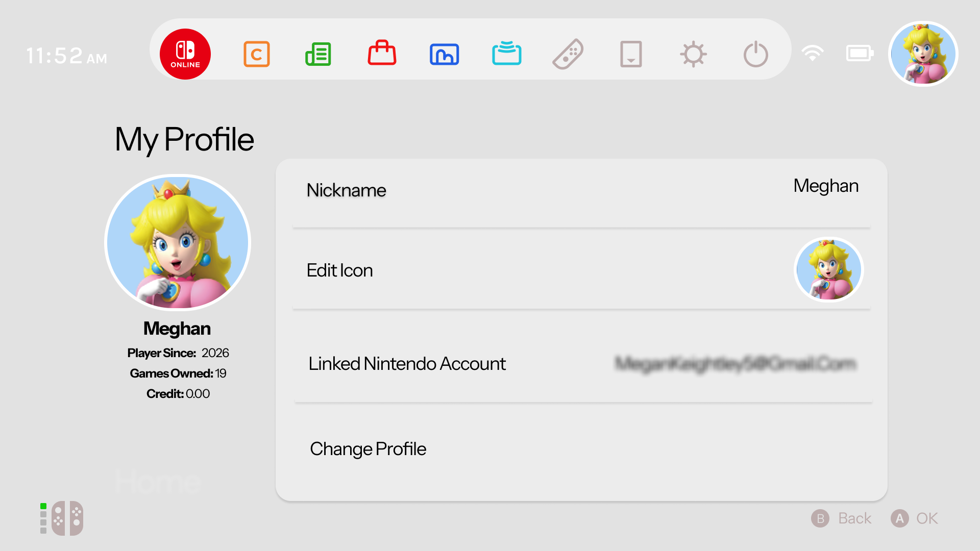This screenshot has width=980, height=551.
Task: Open the green News icon
Action: click(318, 54)
